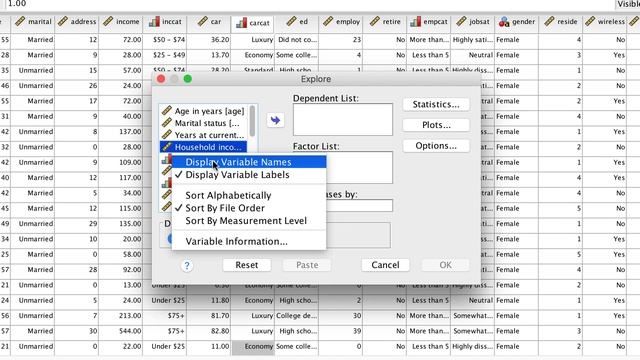
Task: Click car value 81.70 cell
Action: (209, 316)
